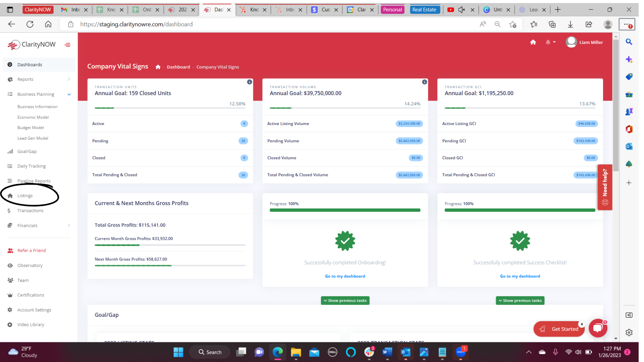
Task: Open the Listings navigation item
Action: (25, 195)
